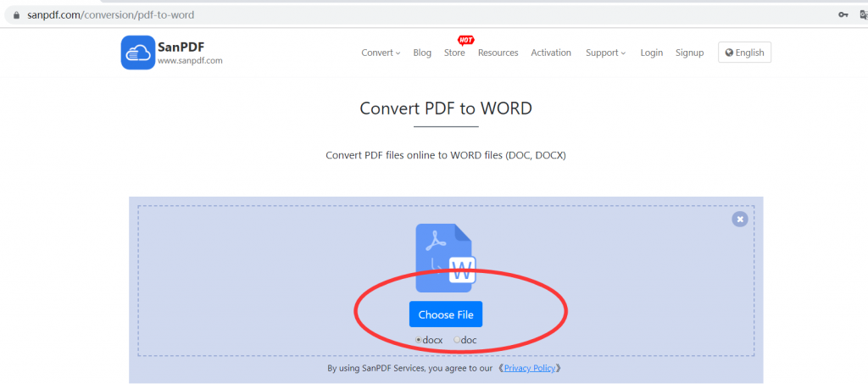This screenshot has height=384, width=868.
Task: Click the lock icon in the address bar
Action: (x=17, y=15)
